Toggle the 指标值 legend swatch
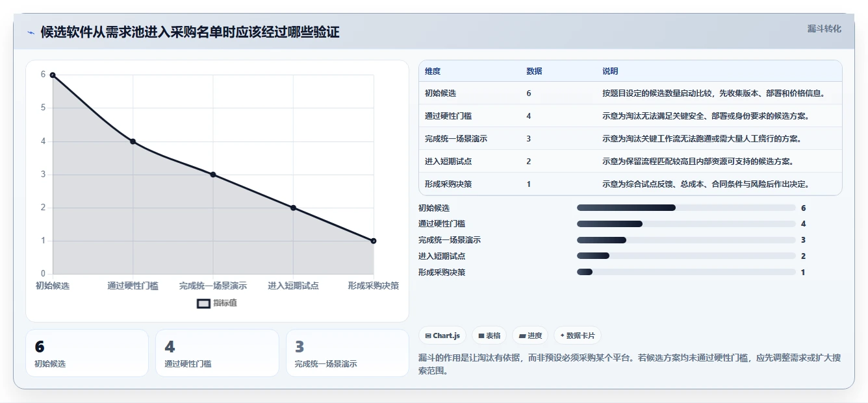The width and height of the screenshot is (868, 403). [203, 303]
